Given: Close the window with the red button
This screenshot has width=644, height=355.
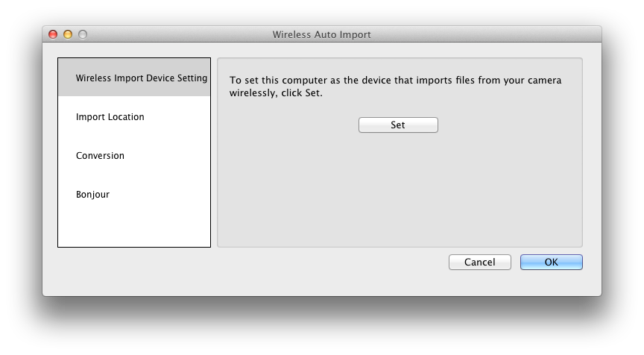Looking at the screenshot, I should (x=53, y=34).
